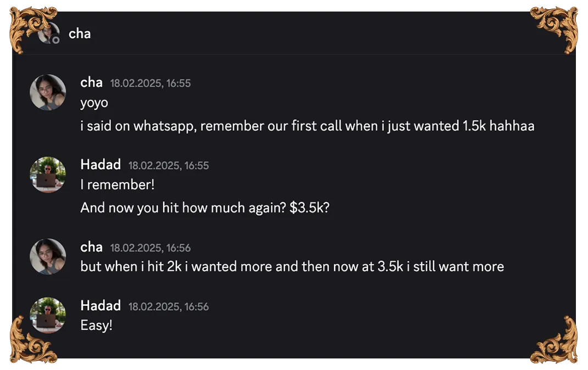Screen dimensions: 588x370
Task: Select the "yoyo" message
Action: pos(94,103)
